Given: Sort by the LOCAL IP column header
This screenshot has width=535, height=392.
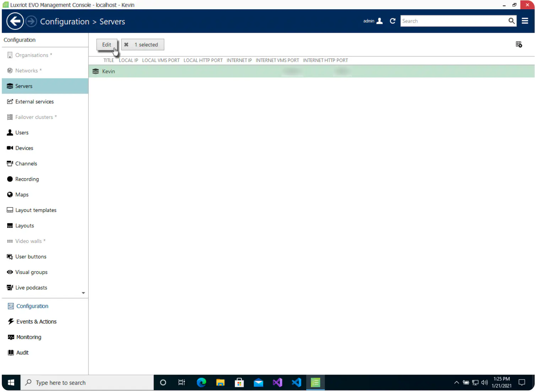Looking at the screenshot, I should 128,60.
